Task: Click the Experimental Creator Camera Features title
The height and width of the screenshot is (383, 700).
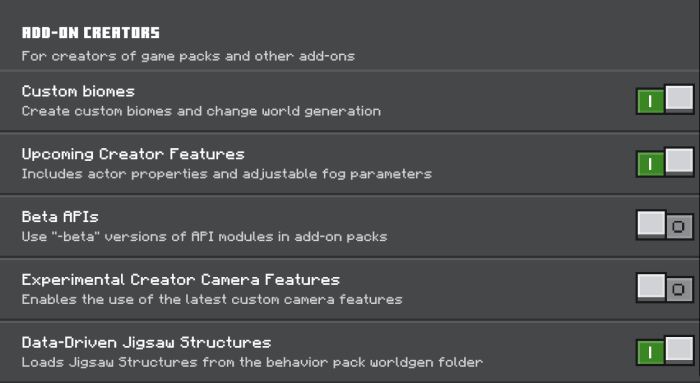Action: (181, 280)
